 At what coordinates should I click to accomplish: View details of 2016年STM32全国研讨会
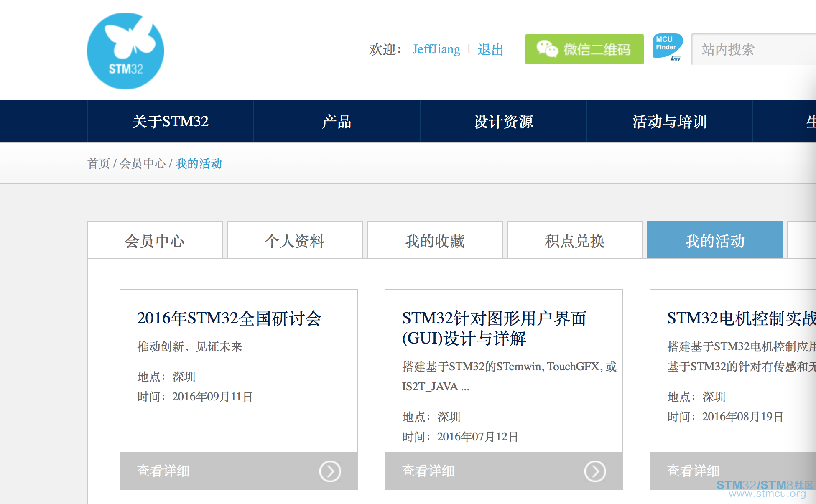(x=239, y=471)
